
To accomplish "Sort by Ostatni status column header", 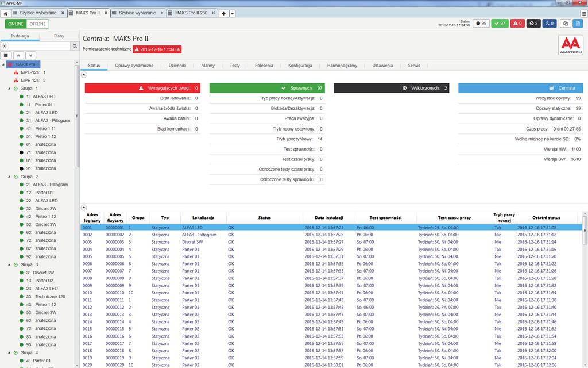I will pos(546,218).
